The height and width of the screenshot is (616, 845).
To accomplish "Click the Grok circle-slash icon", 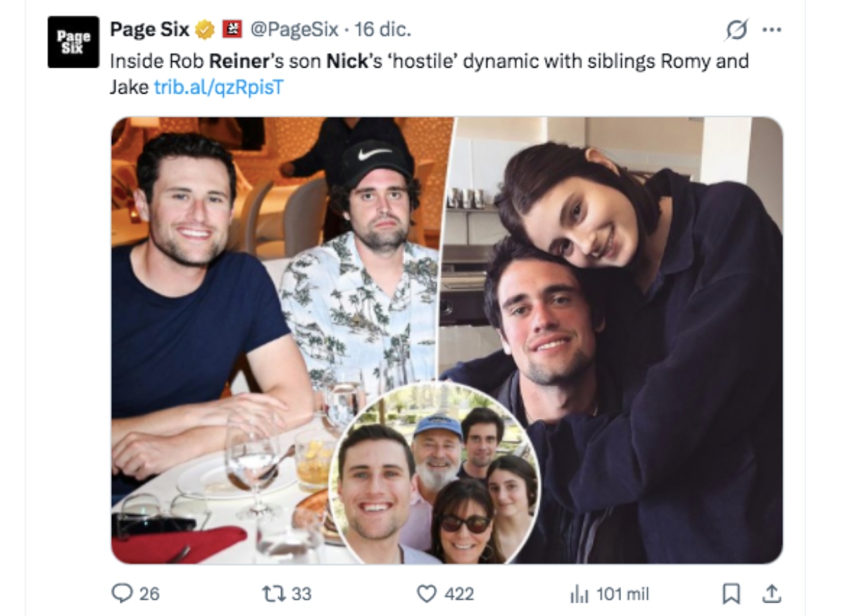I will (x=737, y=30).
